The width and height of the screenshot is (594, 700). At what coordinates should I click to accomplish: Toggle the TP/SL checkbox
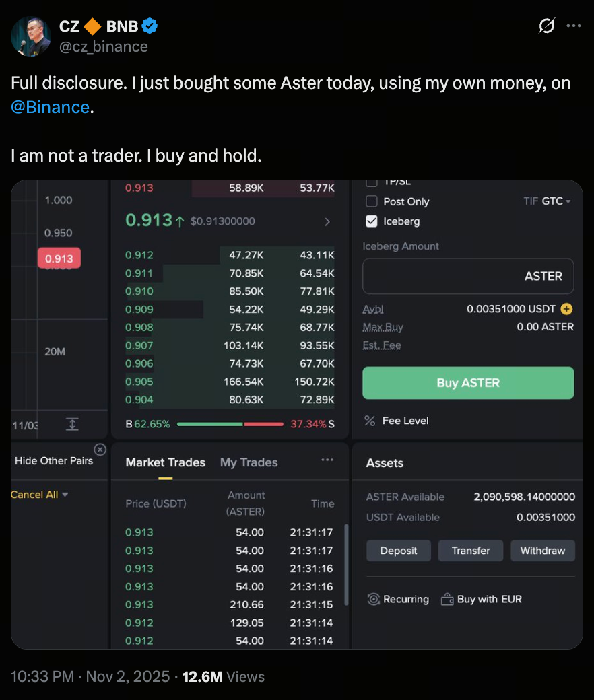(371, 182)
